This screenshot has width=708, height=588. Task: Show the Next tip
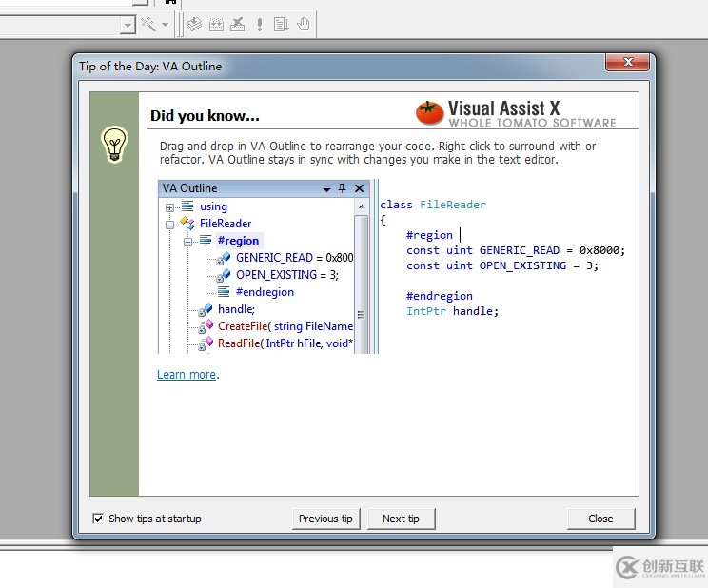tap(401, 519)
